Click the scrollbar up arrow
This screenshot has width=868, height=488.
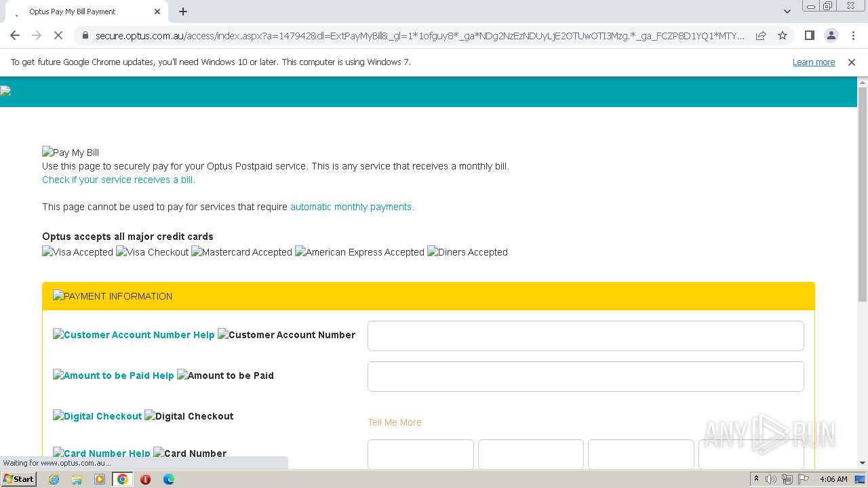click(x=863, y=82)
